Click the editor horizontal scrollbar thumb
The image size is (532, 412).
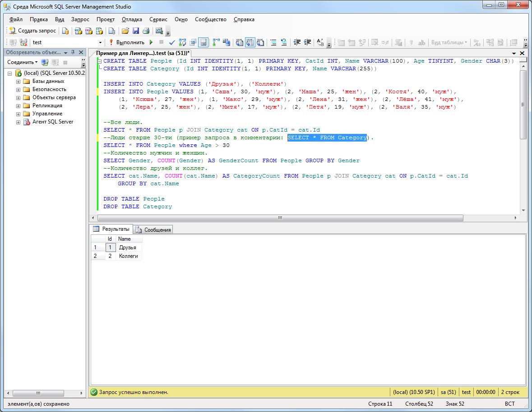point(280,218)
